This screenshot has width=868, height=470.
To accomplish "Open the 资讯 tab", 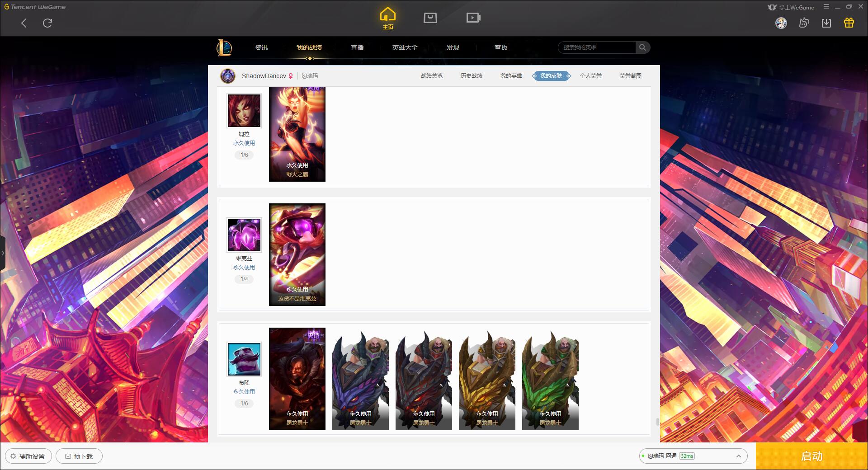I will [x=261, y=47].
